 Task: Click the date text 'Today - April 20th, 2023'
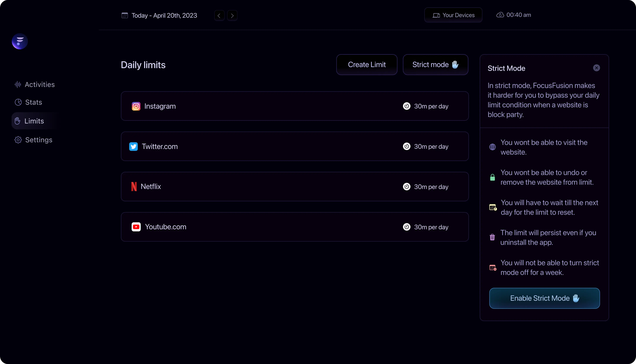pos(164,16)
